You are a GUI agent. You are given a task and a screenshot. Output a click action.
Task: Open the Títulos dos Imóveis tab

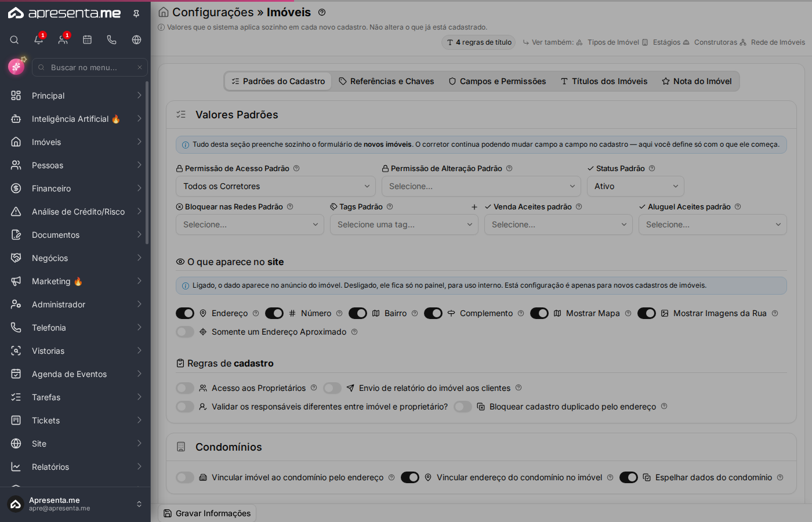pyautogui.click(x=604, y=81)
